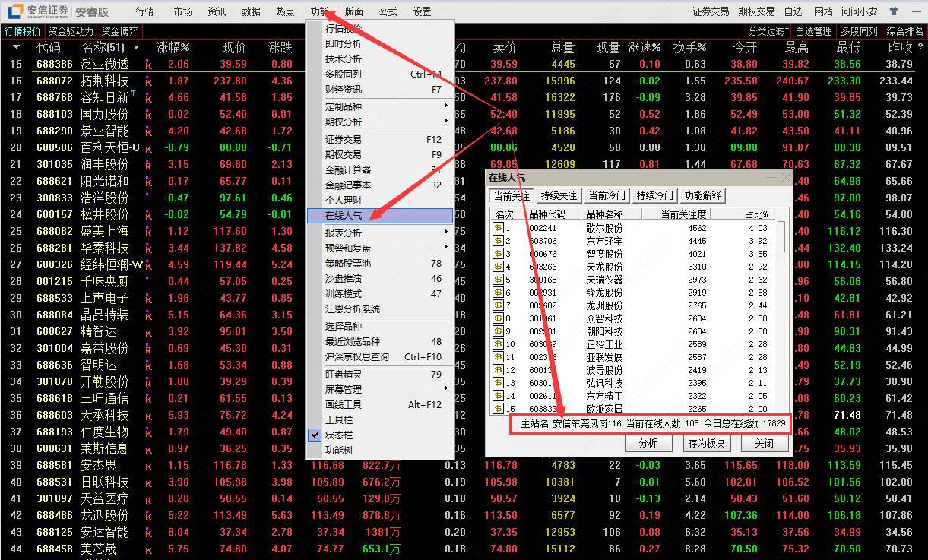Select 在线人气 in the 功能 menu

(380, 216)
